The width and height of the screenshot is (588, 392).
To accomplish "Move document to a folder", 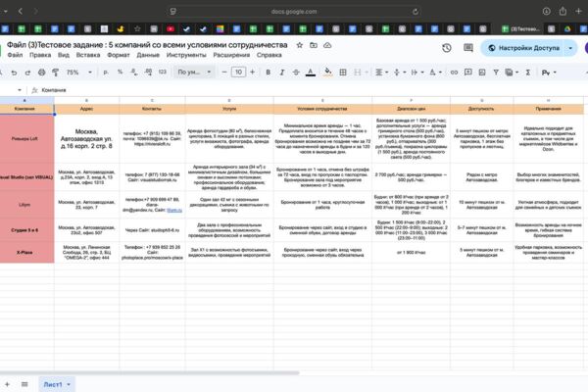I will (x=314, y=45).
